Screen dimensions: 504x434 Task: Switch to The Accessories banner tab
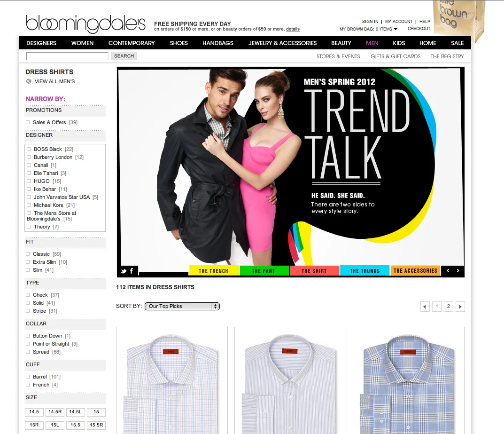[415, 271]
